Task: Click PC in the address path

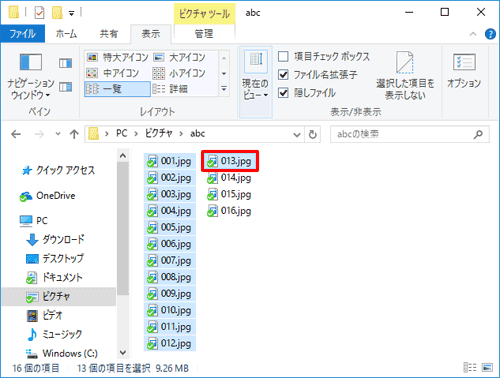Action: pos(122,134)
